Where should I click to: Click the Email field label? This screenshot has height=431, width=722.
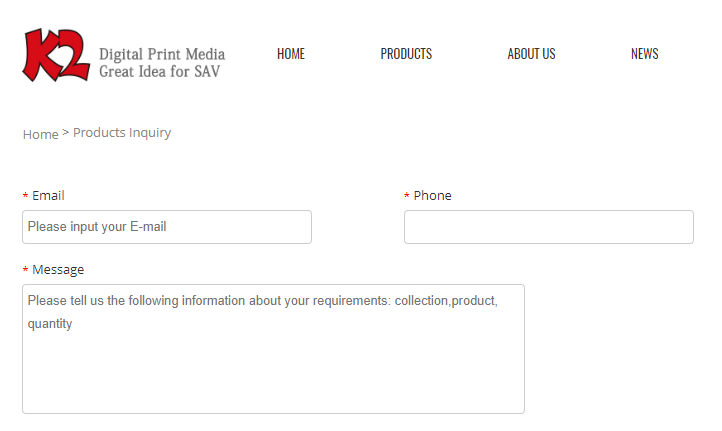48,196
